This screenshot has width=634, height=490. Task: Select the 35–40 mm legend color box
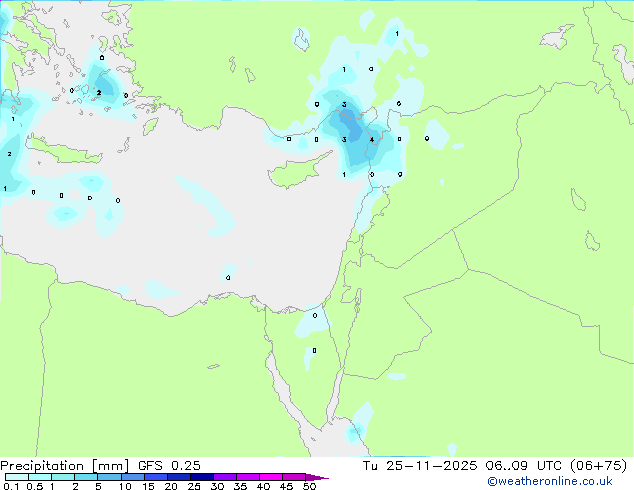point(247,477)
